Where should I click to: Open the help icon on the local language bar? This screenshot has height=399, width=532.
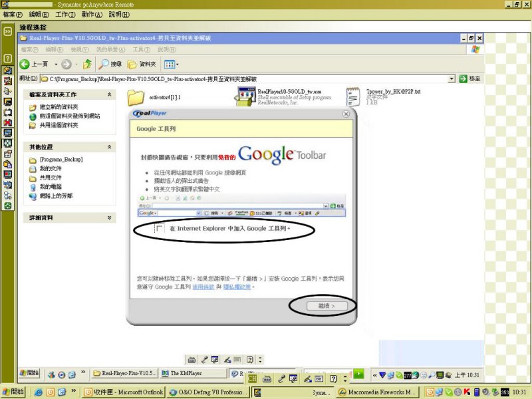point(333,378)
